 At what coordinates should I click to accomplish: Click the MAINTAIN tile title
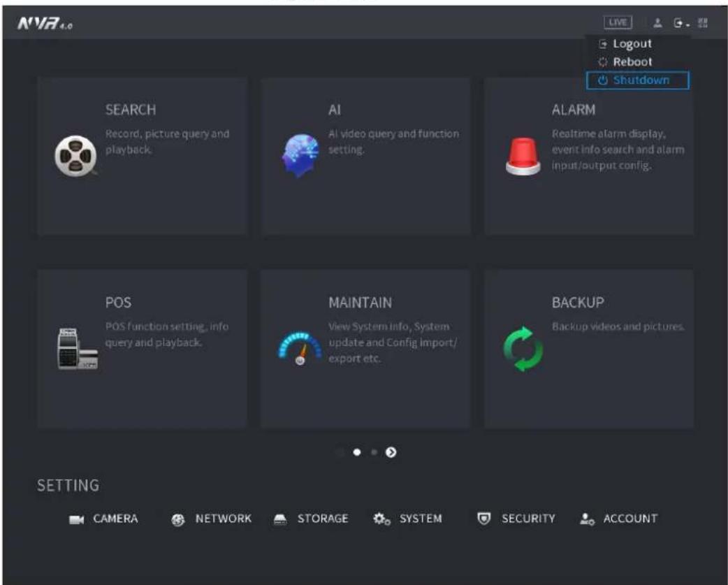coord(361,303)
